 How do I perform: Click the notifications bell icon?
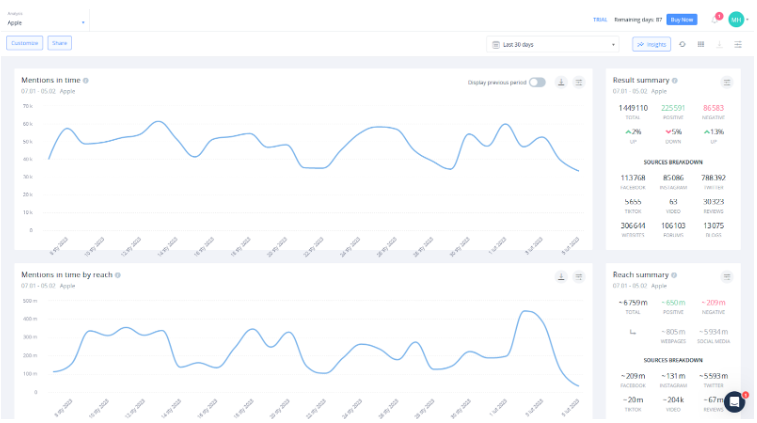point(715,19)
